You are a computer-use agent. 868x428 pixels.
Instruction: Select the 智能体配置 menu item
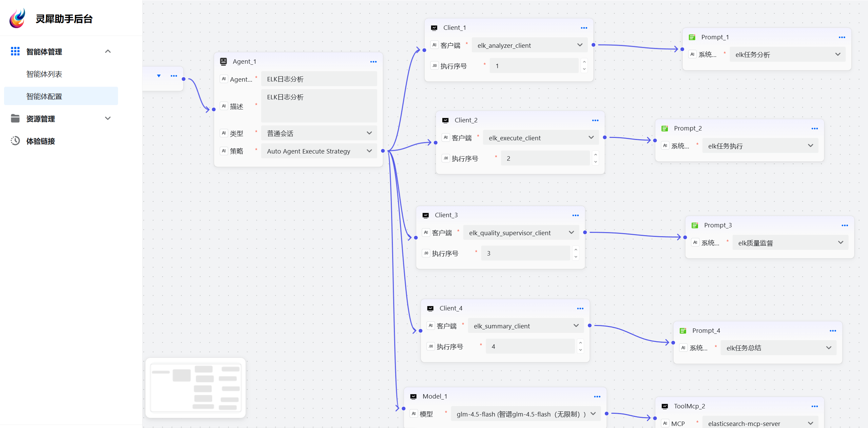point(44,97)
